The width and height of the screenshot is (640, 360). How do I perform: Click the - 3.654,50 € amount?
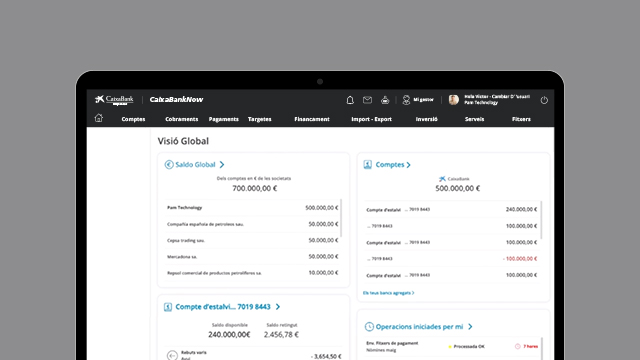coord(326,357)
